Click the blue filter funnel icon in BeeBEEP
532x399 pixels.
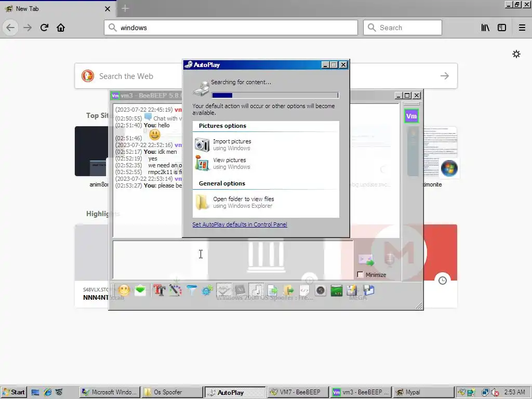click(x=192, y=290)
